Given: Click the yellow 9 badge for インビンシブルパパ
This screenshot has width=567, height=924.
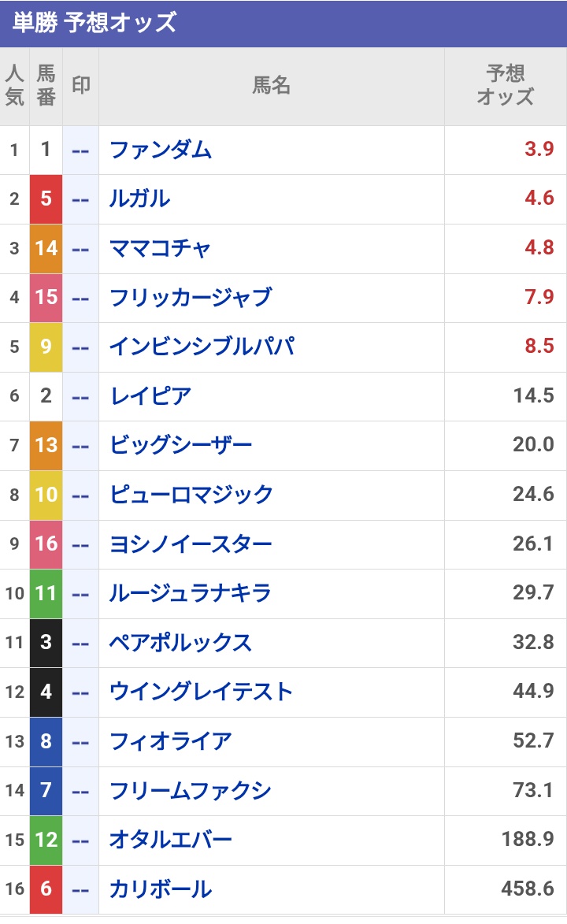Looking at the screenshot, I should (46, 346).
